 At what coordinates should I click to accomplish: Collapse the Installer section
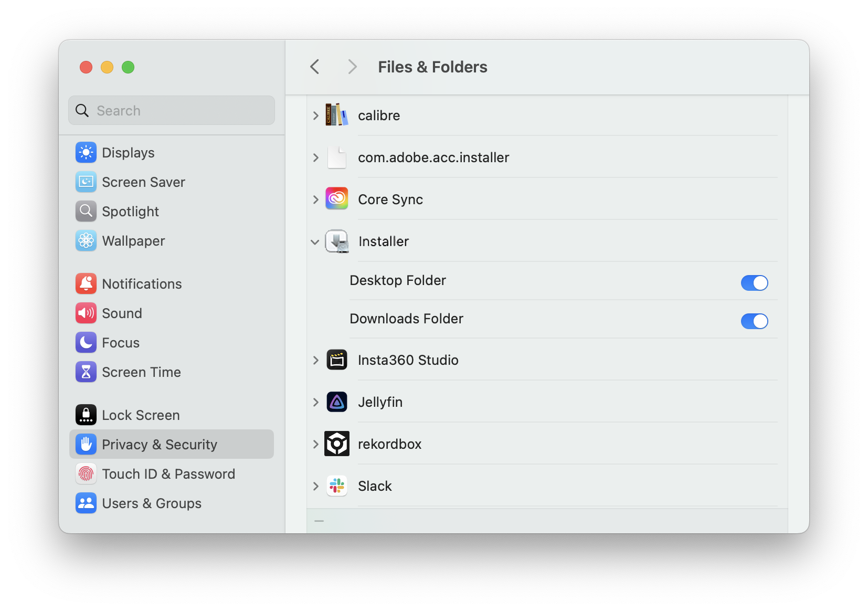[x=315, y=241]
